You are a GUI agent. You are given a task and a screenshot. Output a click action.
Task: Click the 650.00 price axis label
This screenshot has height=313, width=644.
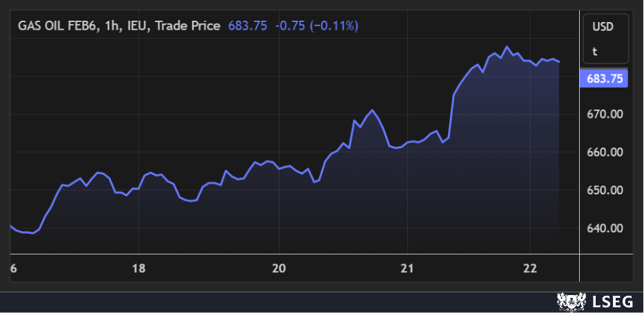pyautogui.click(x=605, y=190)
